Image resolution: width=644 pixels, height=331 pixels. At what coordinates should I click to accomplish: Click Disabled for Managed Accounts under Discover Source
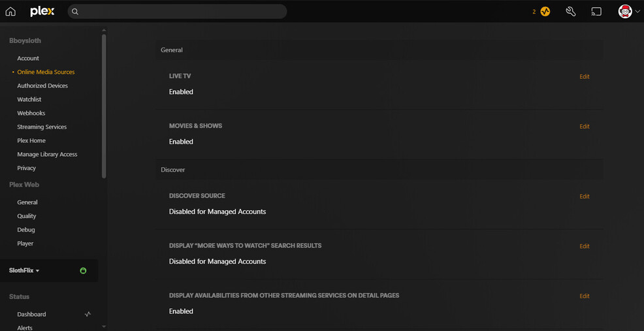[217, 212]
